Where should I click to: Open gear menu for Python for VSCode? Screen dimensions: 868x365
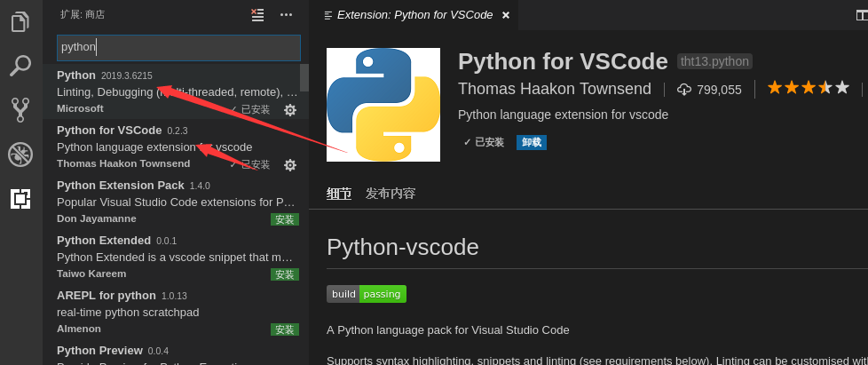290,164
